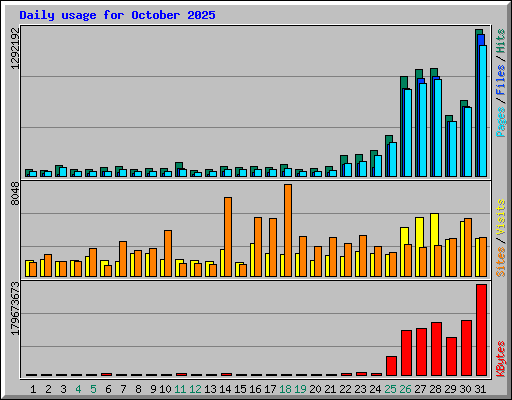Image resolution: width=512 pixels, height=400 pixels.
Task: Click the 'Visits' legend label
Action: pos(501,217)
